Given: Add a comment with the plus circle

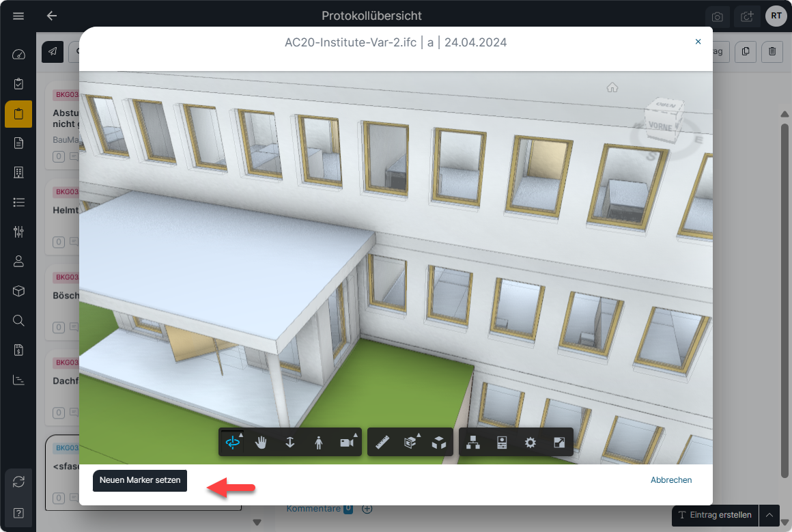Looking at the screenshot, I should click(367, 509).
